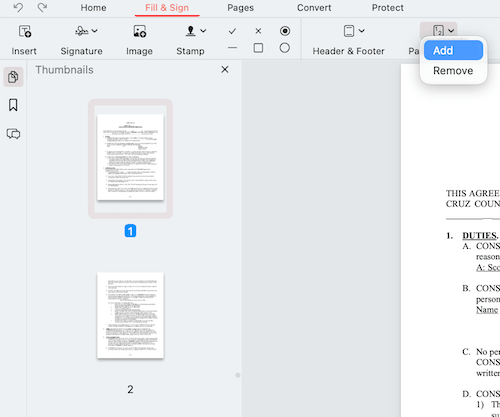Switch to the Pages tab
Image resolution: width=500 pixels, height=417 pixels.
[x=240, y=8]
